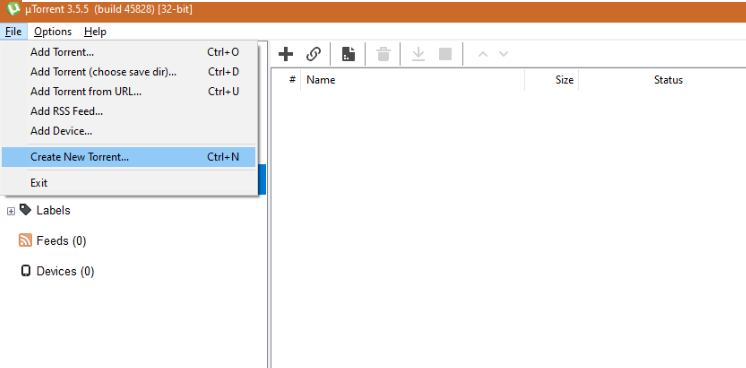Select Feeds (0) in the sidebar
This screenshot has width=746, height=368.
coord(61,241)
